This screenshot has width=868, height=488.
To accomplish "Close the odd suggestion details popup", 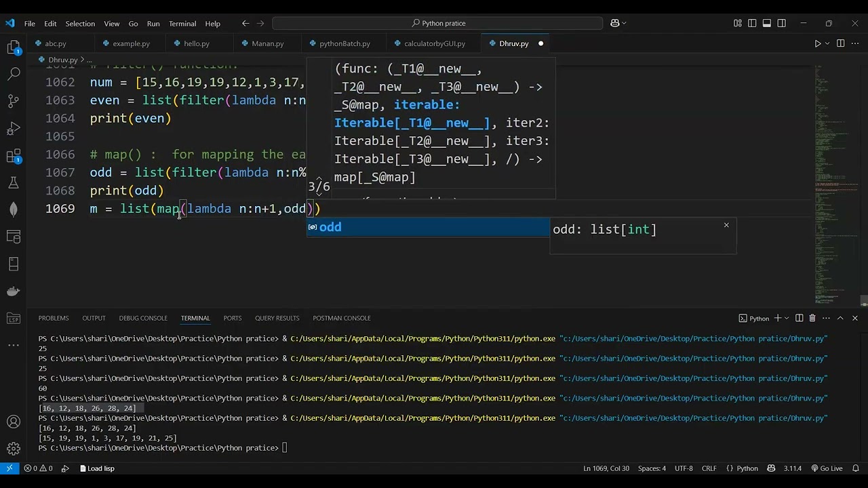I will (726, 225).
